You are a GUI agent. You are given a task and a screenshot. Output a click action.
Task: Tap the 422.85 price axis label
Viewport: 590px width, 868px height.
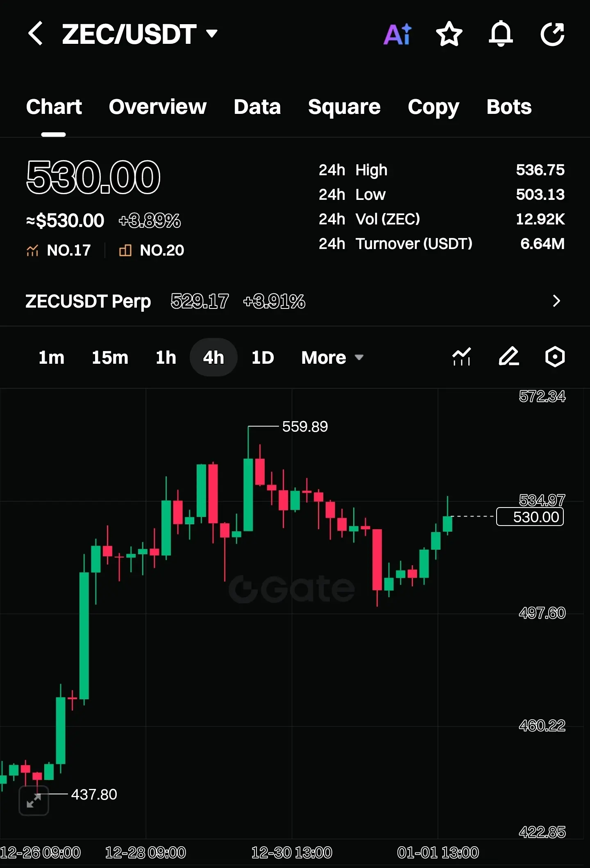[542, 832]
